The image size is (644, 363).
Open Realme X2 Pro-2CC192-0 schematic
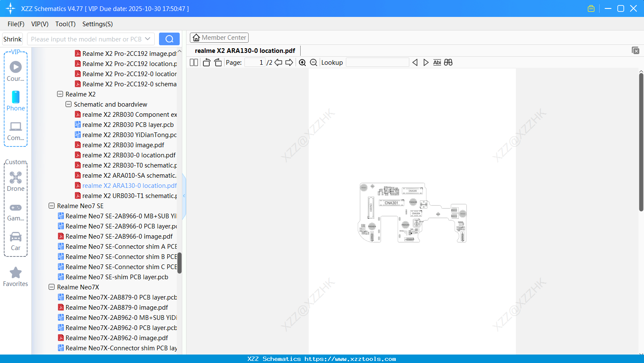126,84
